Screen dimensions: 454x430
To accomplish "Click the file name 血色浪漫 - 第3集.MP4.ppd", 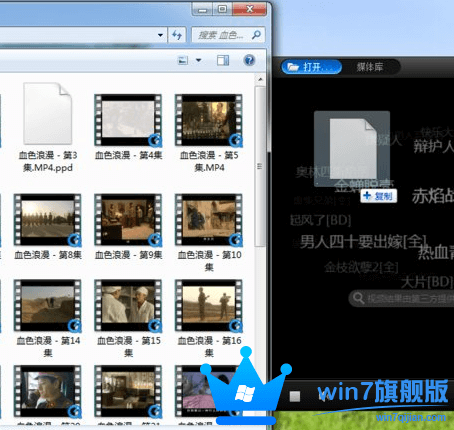I will [48, 161].
